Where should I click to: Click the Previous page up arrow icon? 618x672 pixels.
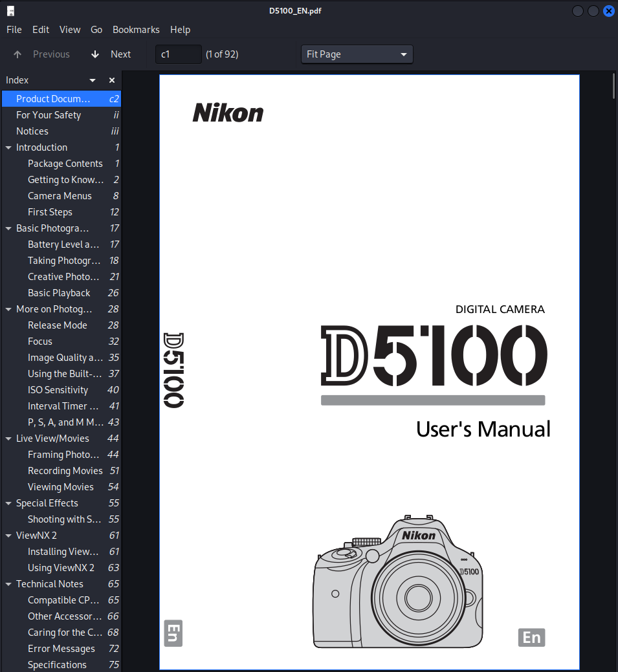point(17,54)
